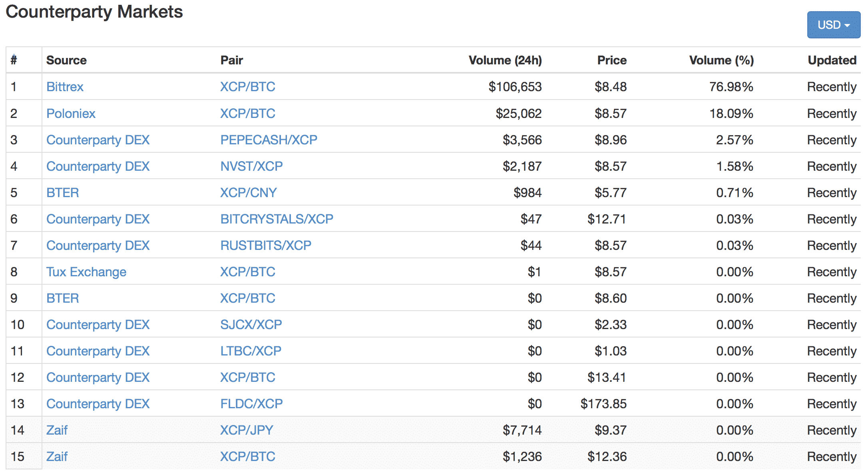Open the XCP/BTC pair in row 12
Viewport: 868px width, 471px height.
pos(248,377)
